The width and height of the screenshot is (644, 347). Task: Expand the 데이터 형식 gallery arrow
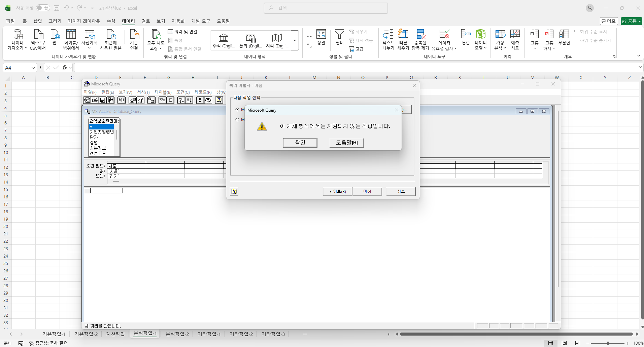295,40
